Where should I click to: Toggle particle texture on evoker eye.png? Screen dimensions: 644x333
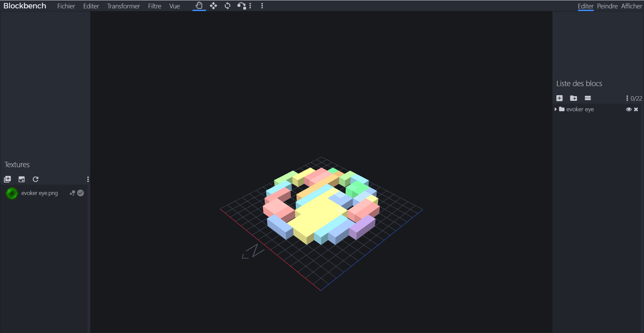(72, 193)
